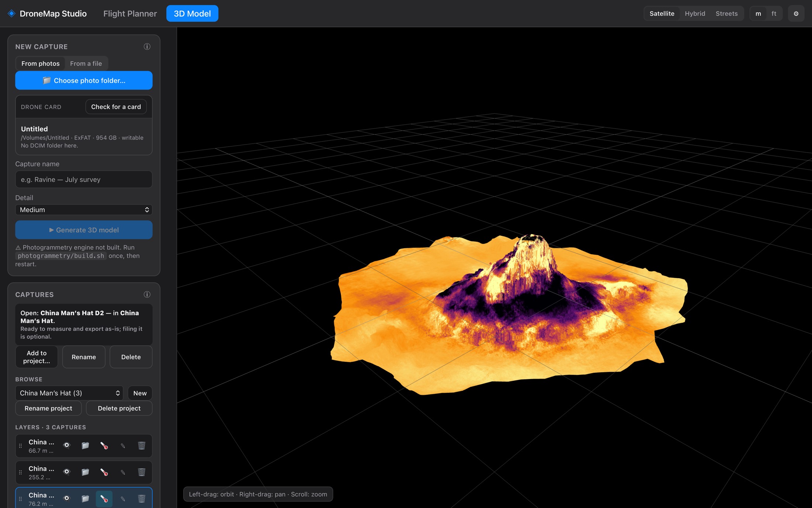812x508 pixels.
Task: Toggle thermometer heatmap on 66.7 m layer
Action: tap(104, 446)
